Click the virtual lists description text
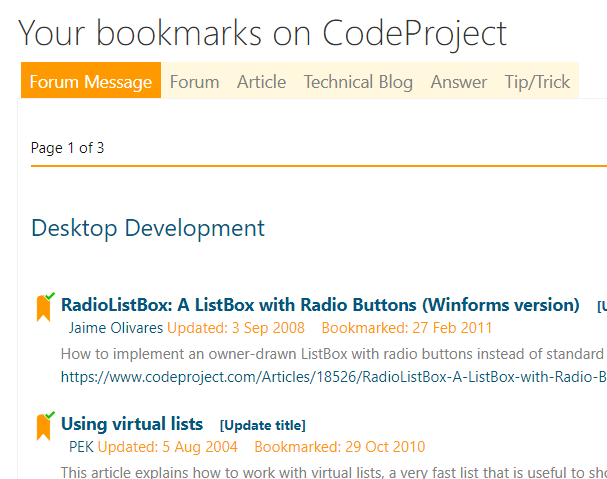 pos(334,472)
